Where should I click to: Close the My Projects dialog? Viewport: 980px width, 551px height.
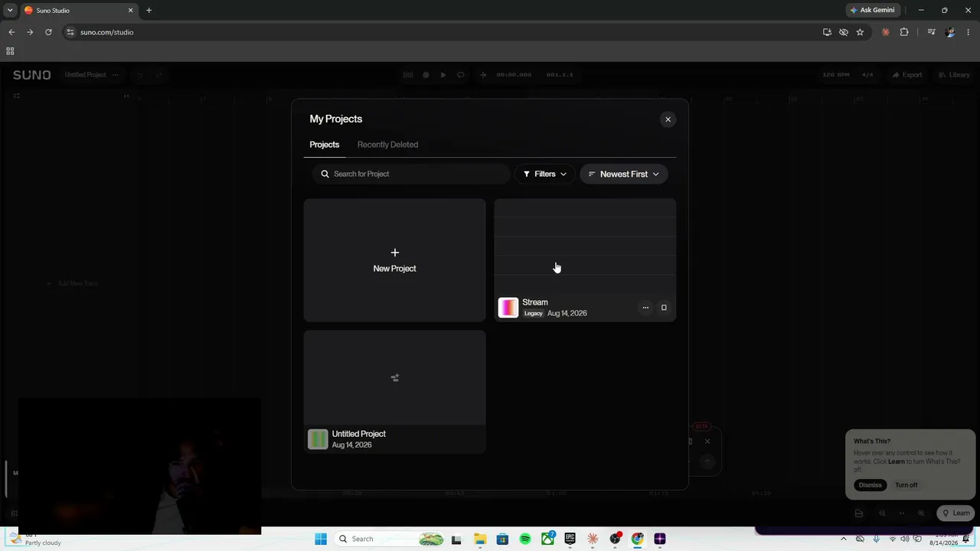coord(668,119)
